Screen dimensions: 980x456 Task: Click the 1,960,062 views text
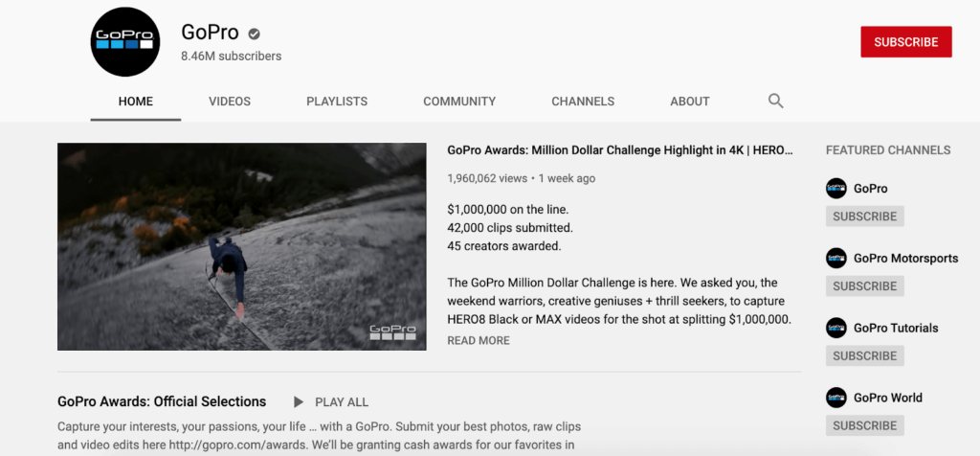(487, 178)
